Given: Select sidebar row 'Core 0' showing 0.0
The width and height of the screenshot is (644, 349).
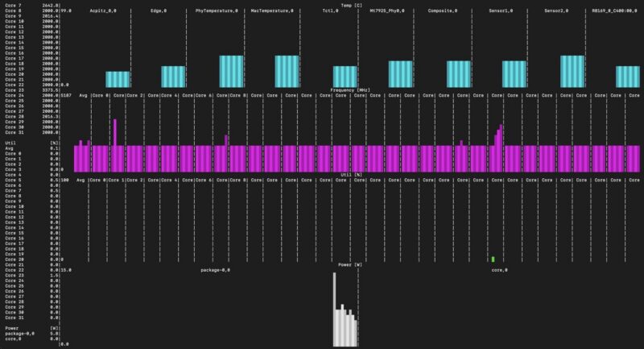Looking at the screenshot, I should click(32, 154).
